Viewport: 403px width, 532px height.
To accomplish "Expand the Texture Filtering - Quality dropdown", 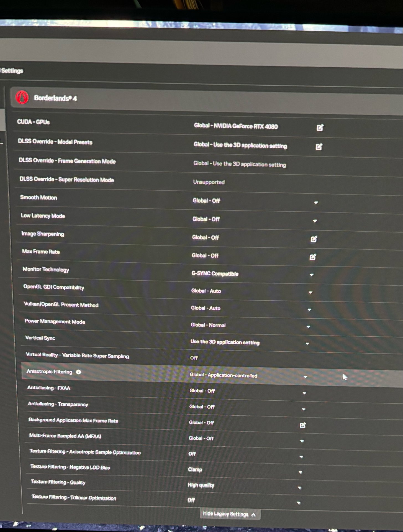I will click(299, 488).
